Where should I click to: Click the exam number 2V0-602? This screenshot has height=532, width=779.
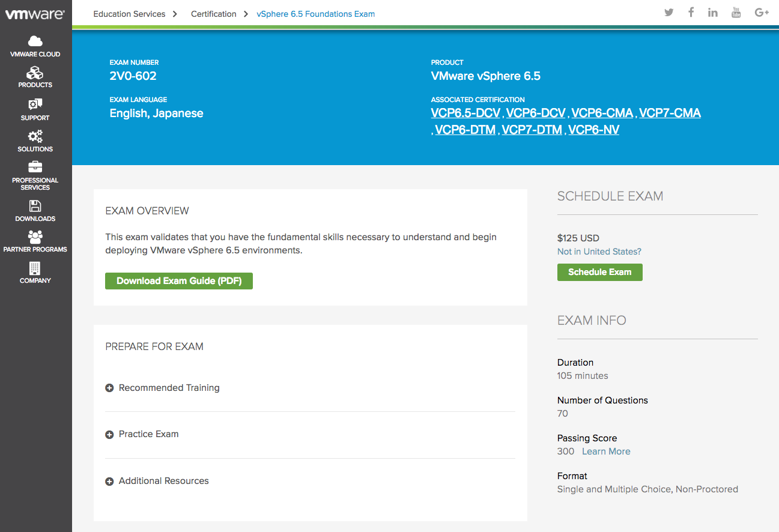(133, 76)
